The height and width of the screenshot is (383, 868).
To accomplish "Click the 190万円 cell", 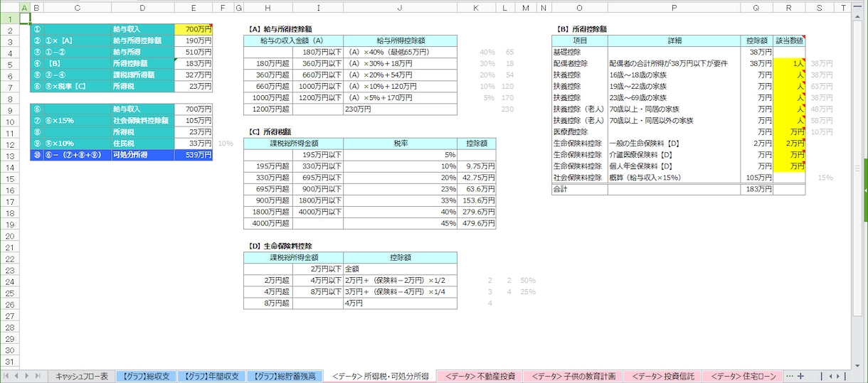I will click(194, 41).
